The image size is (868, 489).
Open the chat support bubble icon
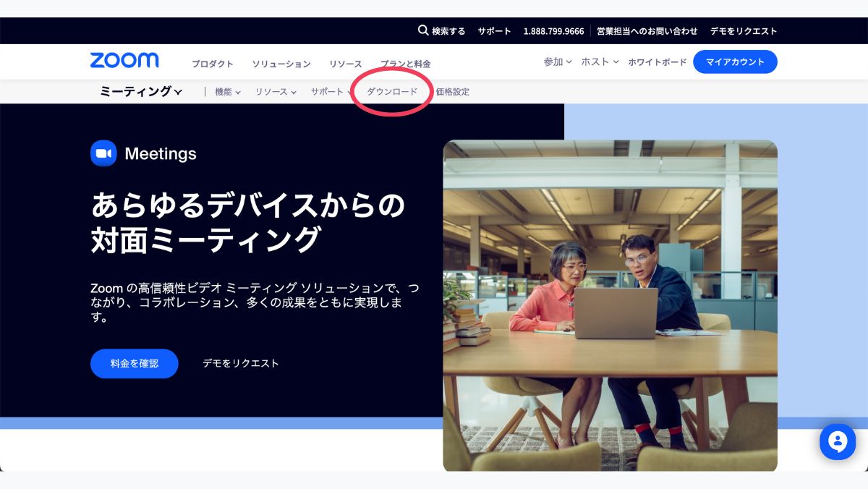(837, 441)
